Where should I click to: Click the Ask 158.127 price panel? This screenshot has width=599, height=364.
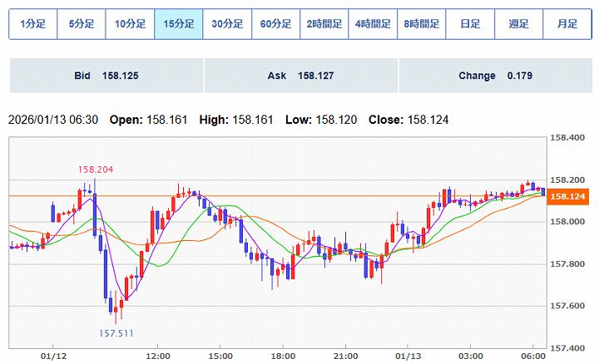tap(300, 76)
